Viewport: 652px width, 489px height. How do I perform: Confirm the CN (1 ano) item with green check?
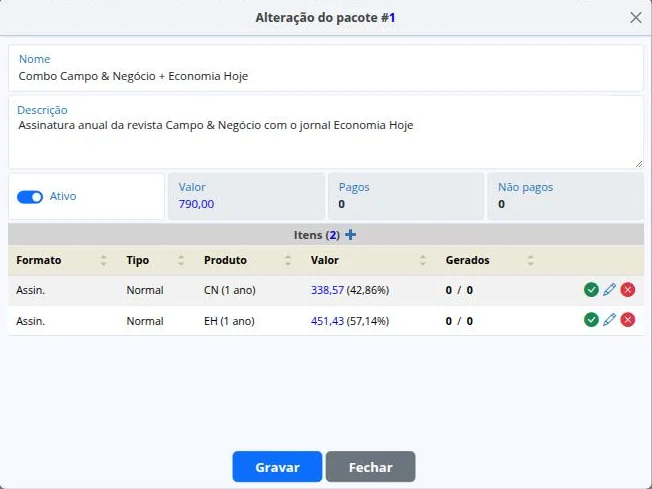pos(591,289)
